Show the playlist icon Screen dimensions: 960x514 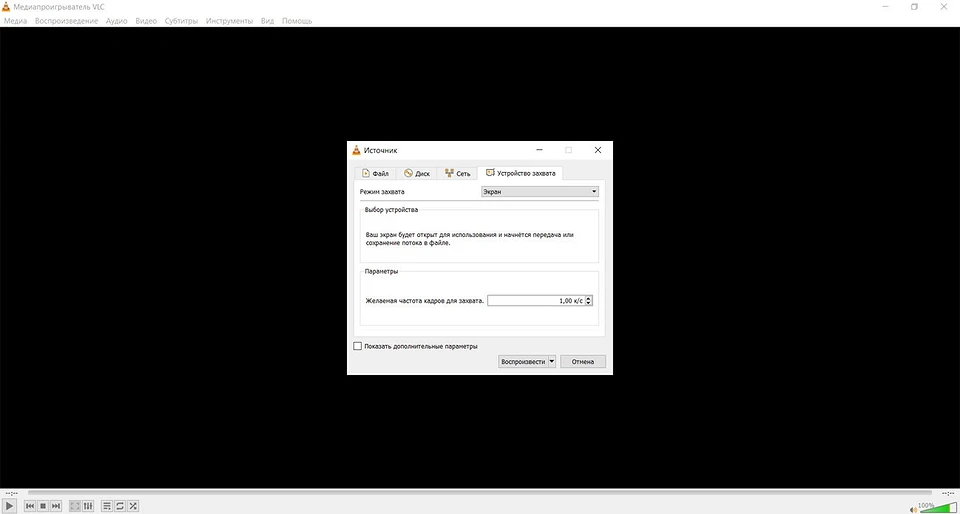pos(107,506)
